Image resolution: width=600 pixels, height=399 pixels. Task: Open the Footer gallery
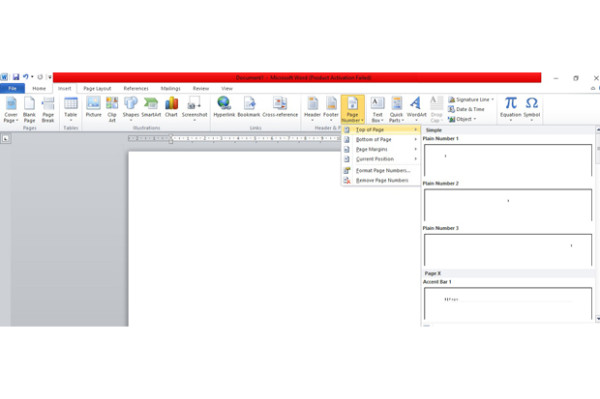[331, 109]
